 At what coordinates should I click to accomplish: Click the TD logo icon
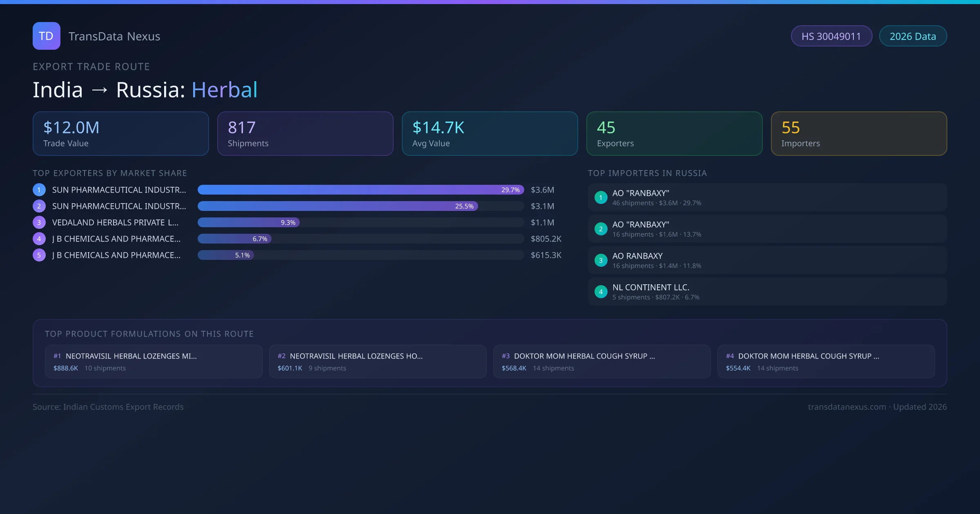(46, 36)
